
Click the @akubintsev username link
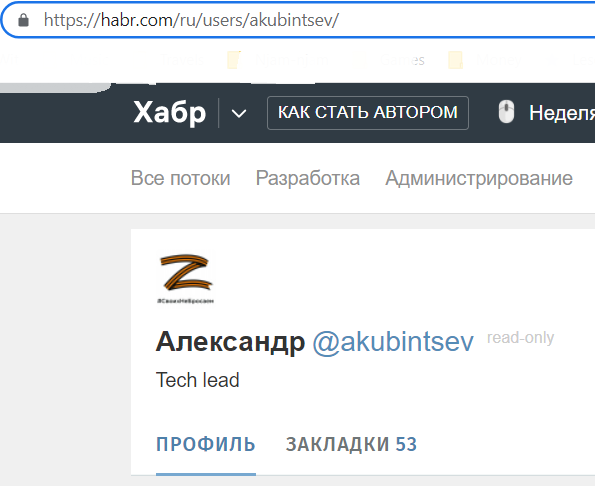click(x=393, y=342)
